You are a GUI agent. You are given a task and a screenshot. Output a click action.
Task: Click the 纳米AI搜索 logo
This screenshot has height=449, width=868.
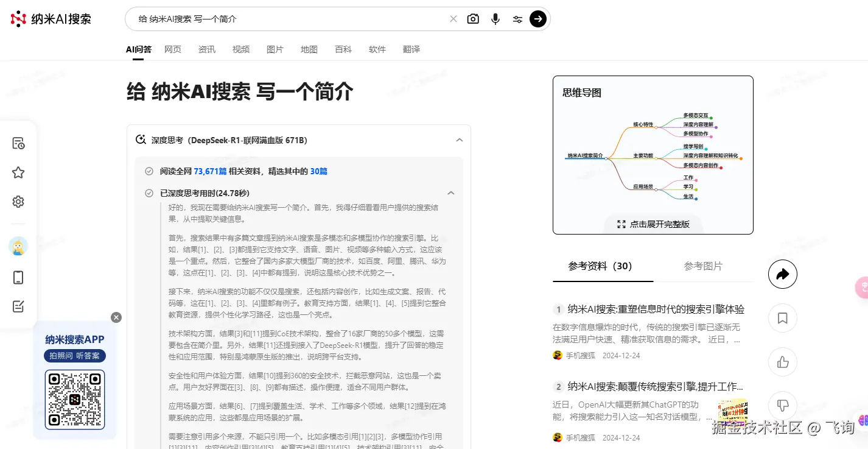click(51, 19)
